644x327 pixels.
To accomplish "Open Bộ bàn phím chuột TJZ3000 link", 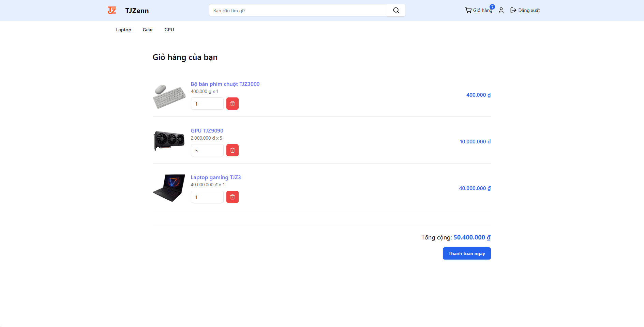I will pos(225,84).
